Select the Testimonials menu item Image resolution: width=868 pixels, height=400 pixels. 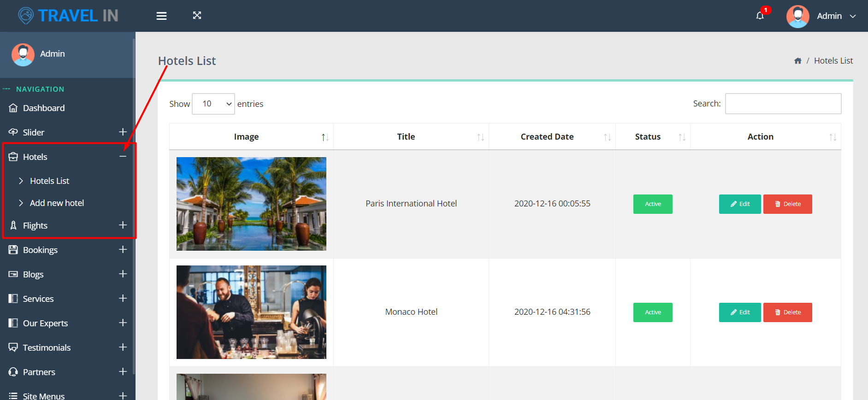tap(67, 347)
